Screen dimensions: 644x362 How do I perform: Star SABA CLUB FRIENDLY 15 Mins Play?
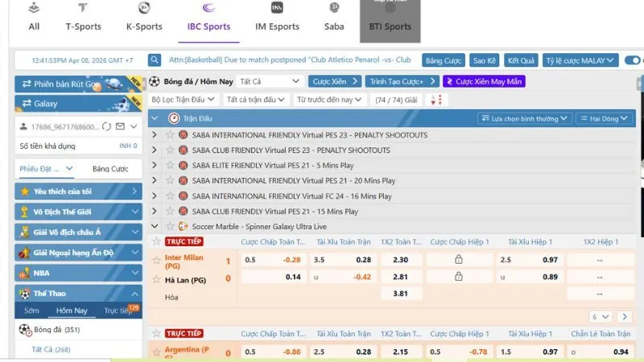pos(170,211)
